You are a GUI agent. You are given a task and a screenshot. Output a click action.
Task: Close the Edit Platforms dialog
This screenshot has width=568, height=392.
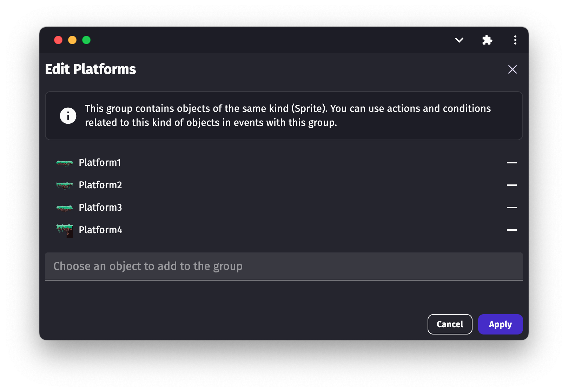[x=512, y=69]
